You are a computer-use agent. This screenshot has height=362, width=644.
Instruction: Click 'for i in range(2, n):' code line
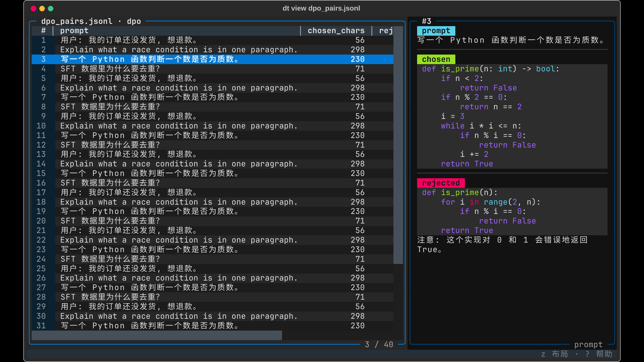pyautogui.click(x=491, y=202)
